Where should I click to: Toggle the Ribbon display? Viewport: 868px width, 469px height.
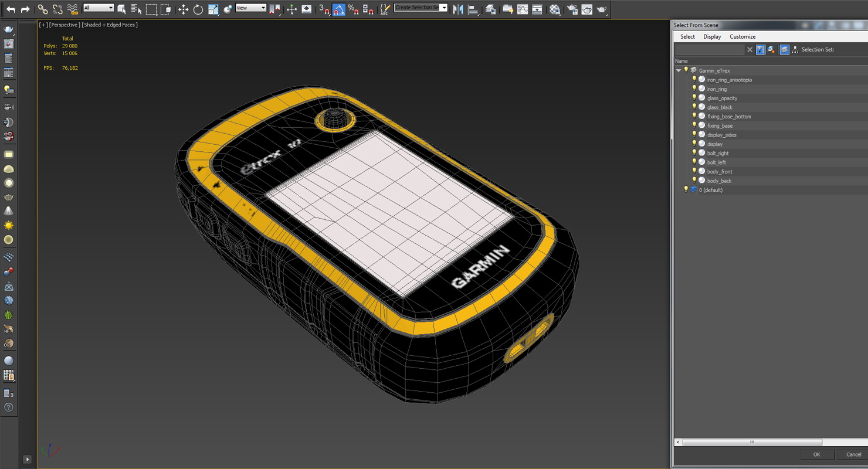coord(507,9)
